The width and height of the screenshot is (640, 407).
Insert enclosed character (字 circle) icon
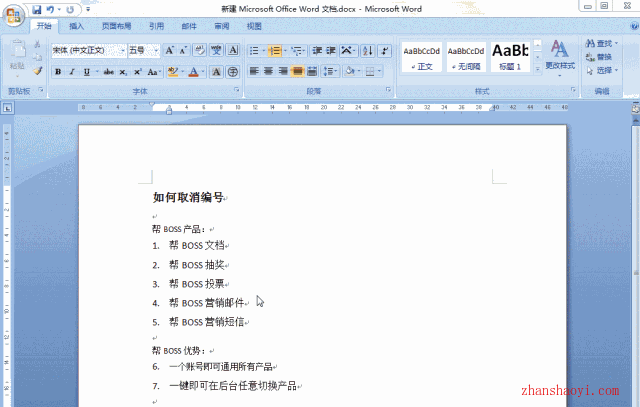[233, 72]
